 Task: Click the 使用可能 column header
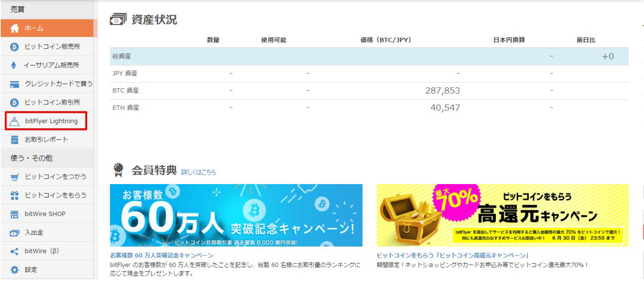pyautogui.click(x=274, y=40)
